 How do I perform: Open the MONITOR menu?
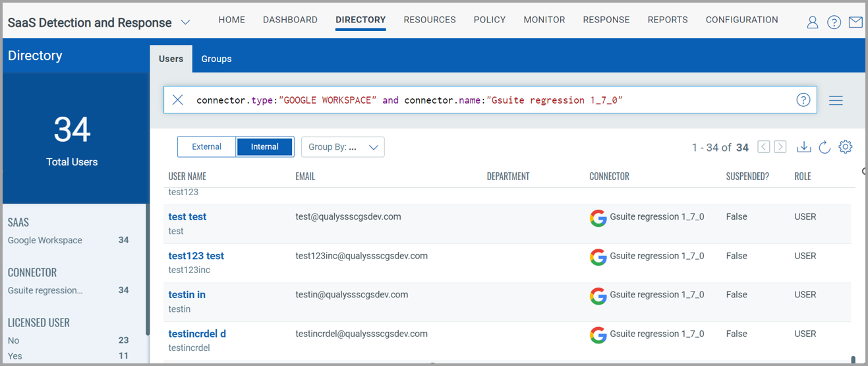544,20
